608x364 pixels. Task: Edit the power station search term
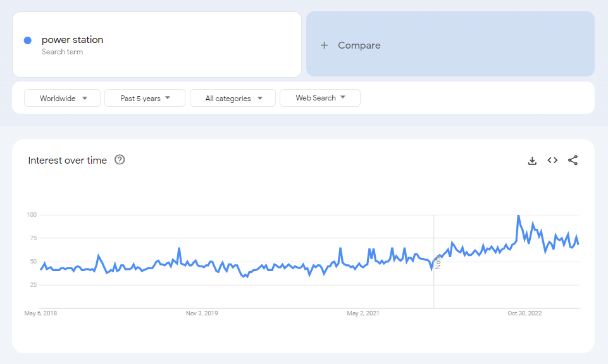coord(72,40)
